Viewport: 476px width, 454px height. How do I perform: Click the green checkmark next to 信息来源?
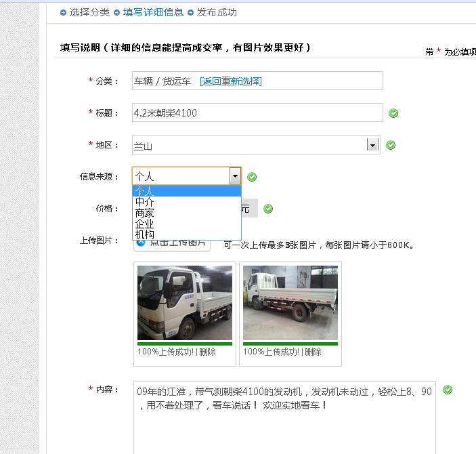pos(252,177)
